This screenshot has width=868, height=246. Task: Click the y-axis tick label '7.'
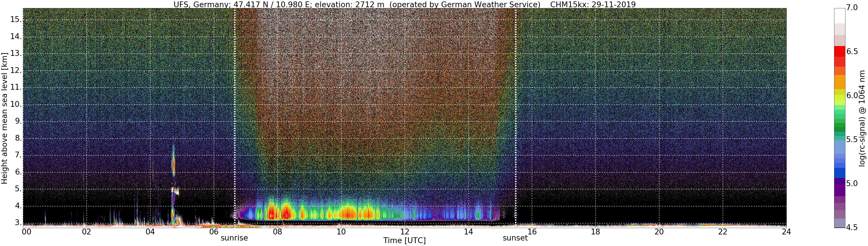click(x=18, y=155)
